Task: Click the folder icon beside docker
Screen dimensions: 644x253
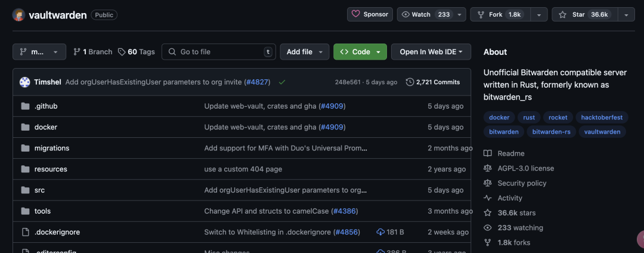Action: [26, 127]
